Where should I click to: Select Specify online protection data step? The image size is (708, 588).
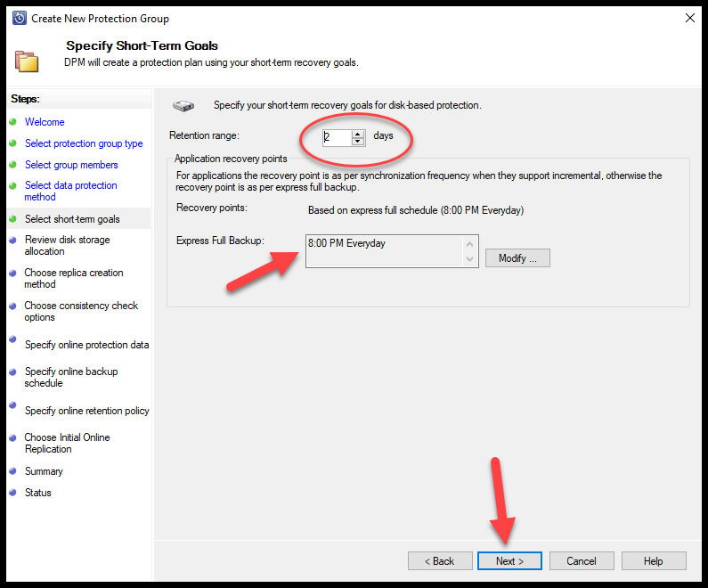pyautogui.click(x=86, y=345)
